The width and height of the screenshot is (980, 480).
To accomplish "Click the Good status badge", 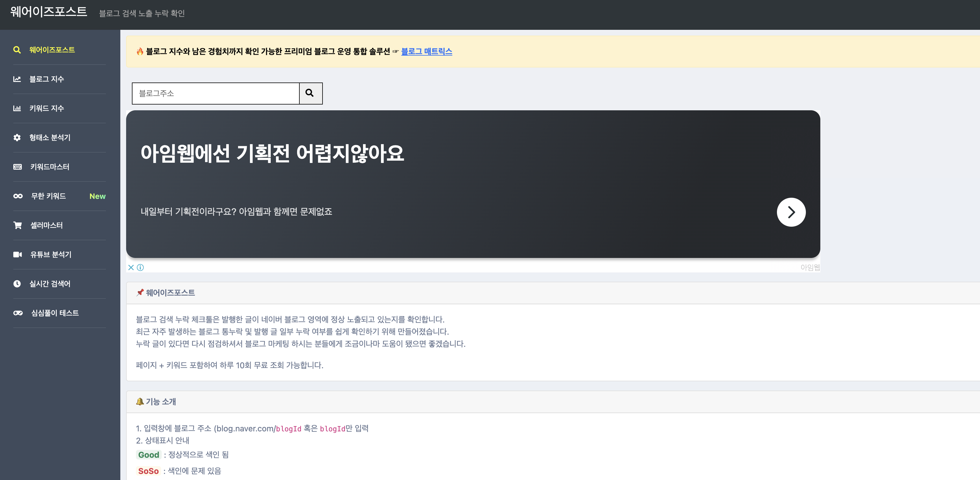I will pyautogui.click(x=148, y=455).
